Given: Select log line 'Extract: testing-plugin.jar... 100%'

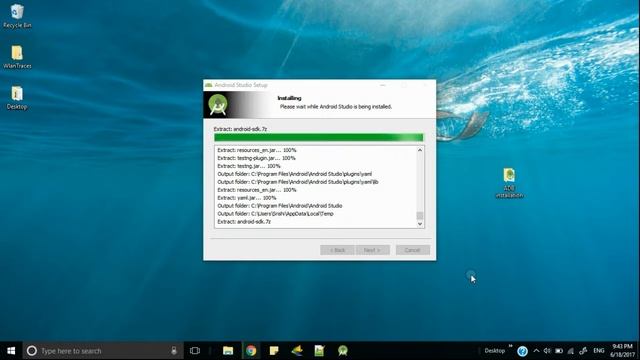Looking at the screenshot, I should 256,158.
